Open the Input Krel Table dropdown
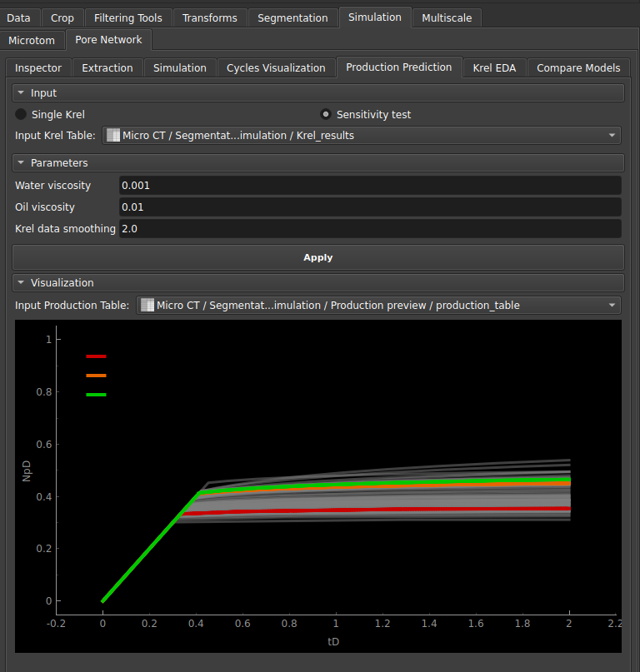 point(362,136)
